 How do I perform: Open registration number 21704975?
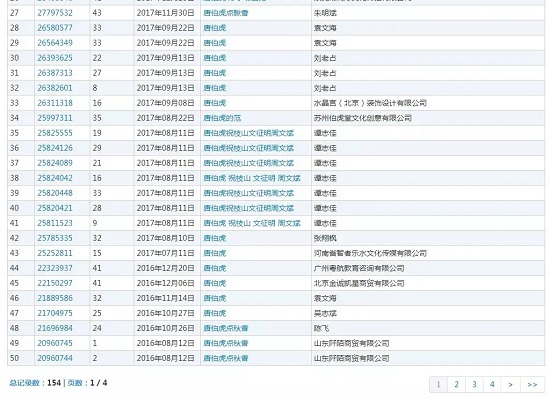click(x=55, y=313)
